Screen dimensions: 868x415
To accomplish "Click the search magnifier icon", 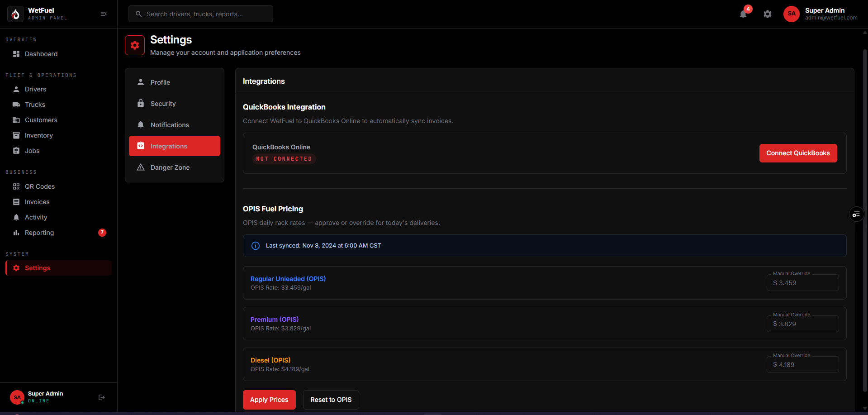I will pos(139,14).
